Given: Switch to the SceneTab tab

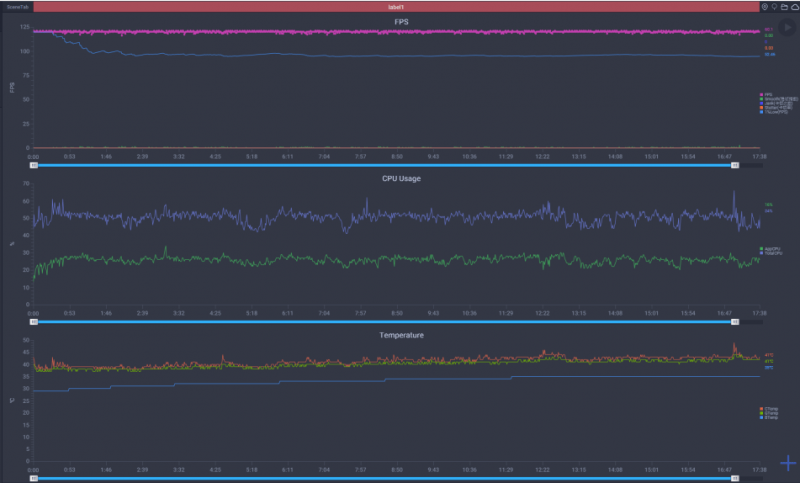Looking at the screenshot, I should coord(19,6).
